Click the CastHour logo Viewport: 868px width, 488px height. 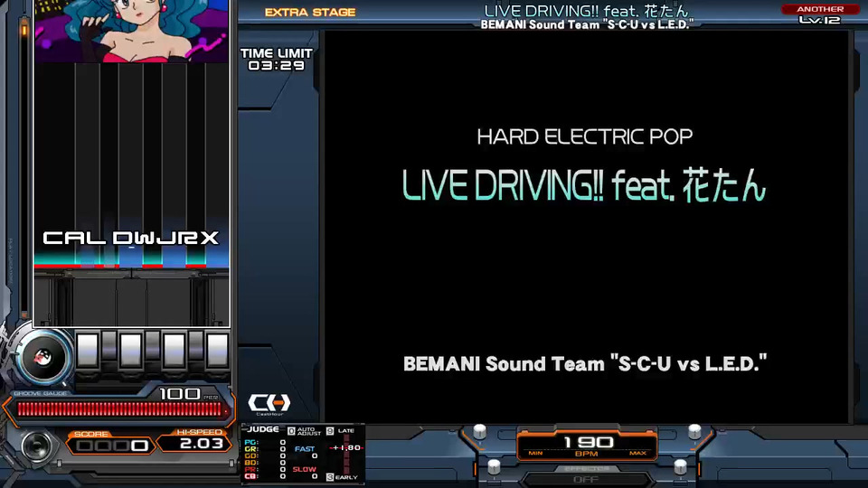269,404
